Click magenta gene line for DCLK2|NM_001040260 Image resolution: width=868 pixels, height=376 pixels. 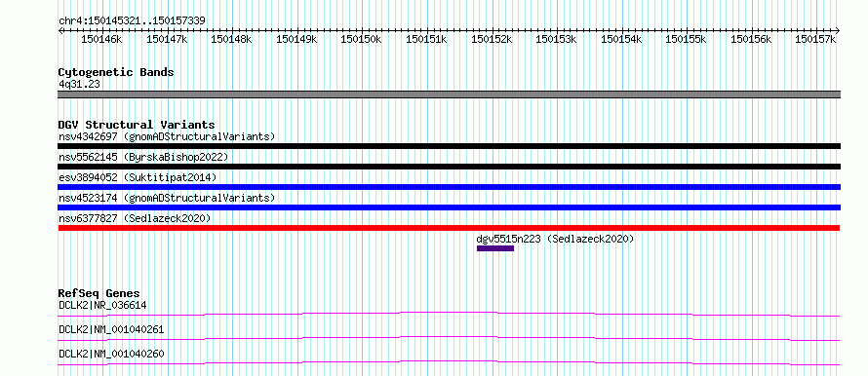point(449,362)
